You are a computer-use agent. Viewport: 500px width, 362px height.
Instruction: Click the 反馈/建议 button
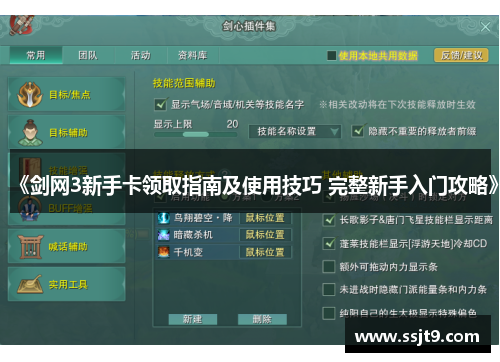pos(461,55)
